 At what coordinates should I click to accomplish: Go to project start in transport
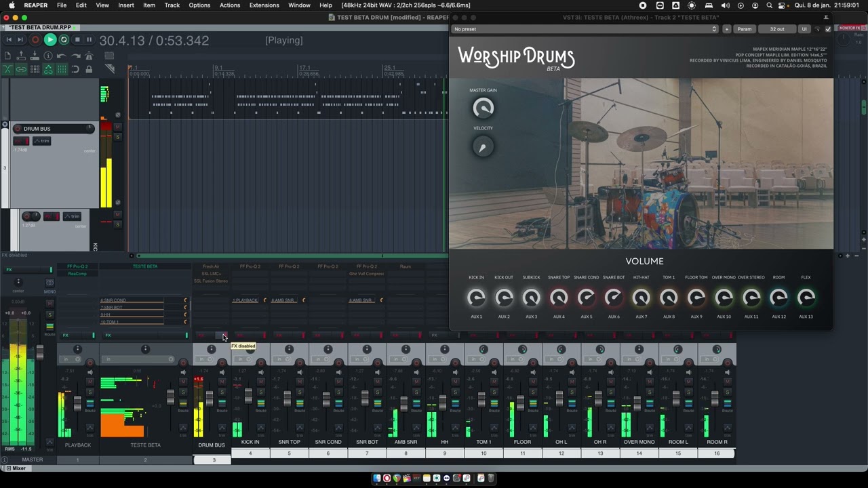click(9, 40)
